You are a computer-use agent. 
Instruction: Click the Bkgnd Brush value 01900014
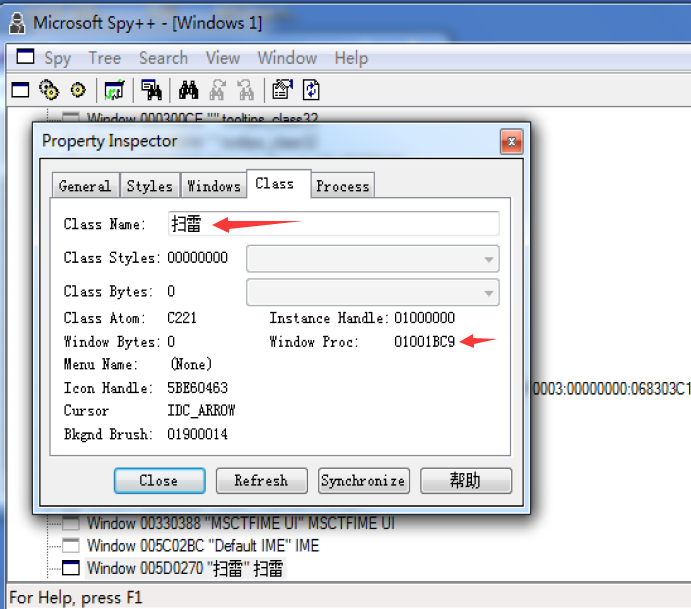(197, 434)
